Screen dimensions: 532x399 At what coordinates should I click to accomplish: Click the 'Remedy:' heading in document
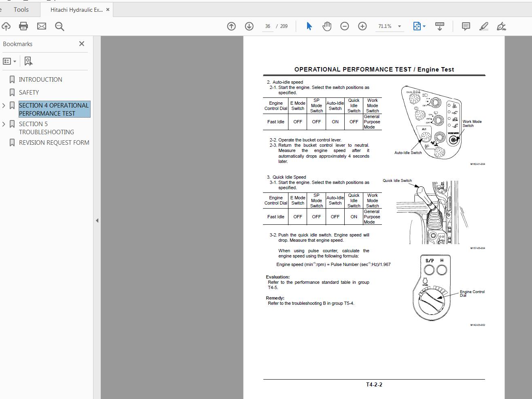click(x=275, y=298)
